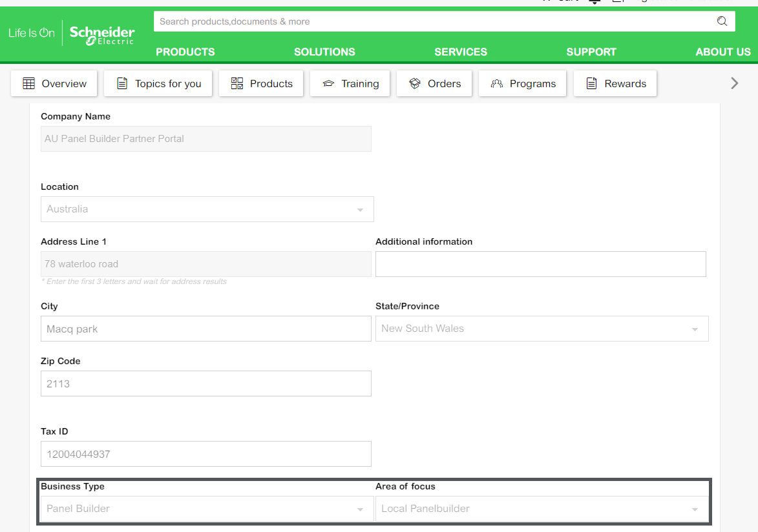The image size is (758, 532).
Task: Click the City field
Action: (x=206, y=329)
